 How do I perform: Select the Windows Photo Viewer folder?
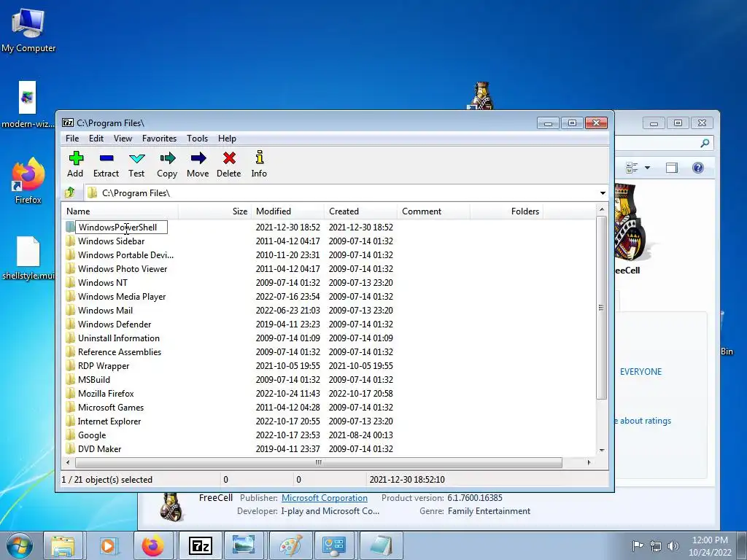(123, 268)
